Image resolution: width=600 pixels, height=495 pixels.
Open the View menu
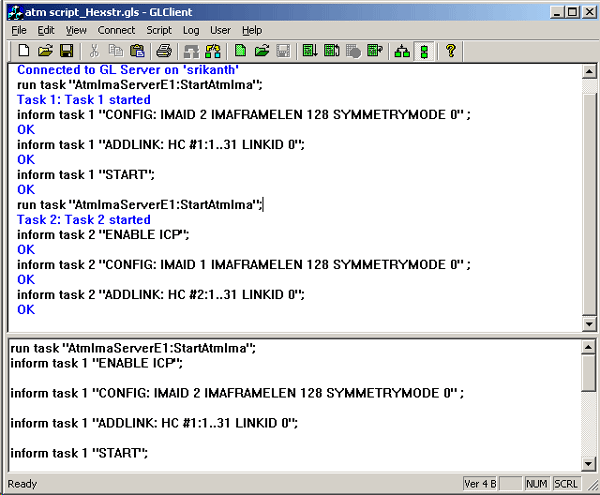(x=76, y=30)
